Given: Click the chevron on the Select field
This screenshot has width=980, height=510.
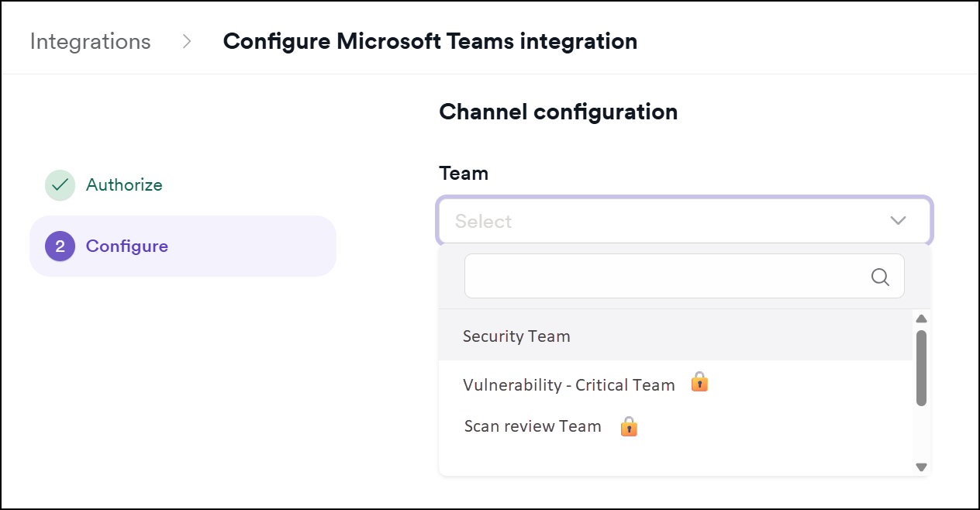Looking at the screenshot, I should [898, 221].
